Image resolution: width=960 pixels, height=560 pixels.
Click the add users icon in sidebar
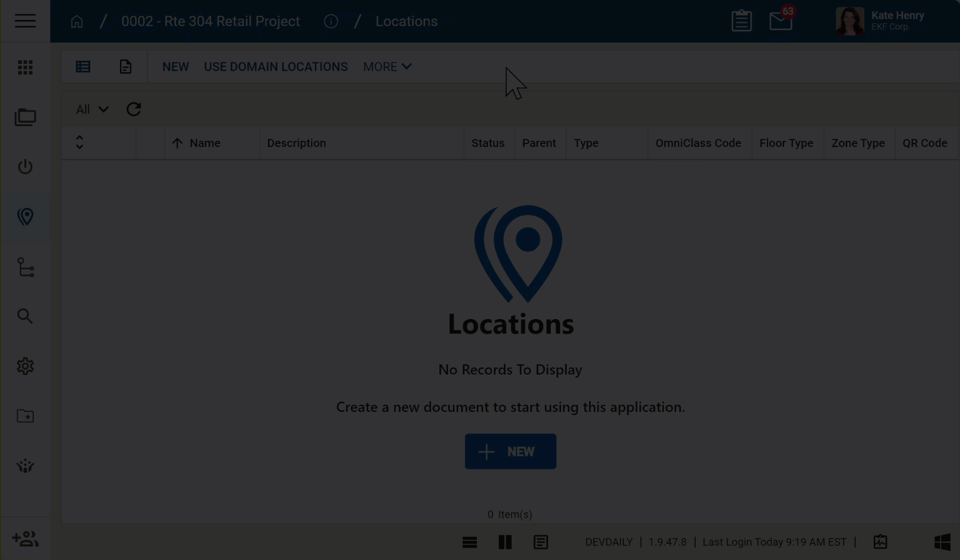[25, 539]
